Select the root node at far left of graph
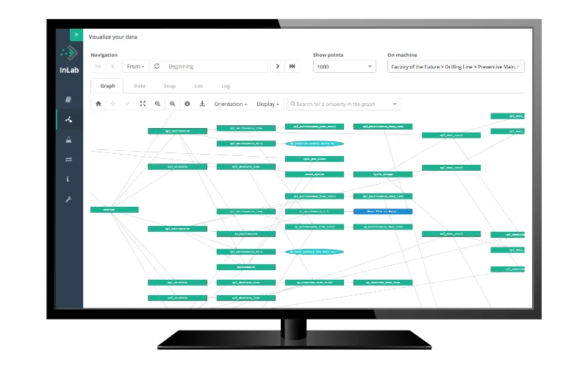Screen dimensions: 588x368 115,210
